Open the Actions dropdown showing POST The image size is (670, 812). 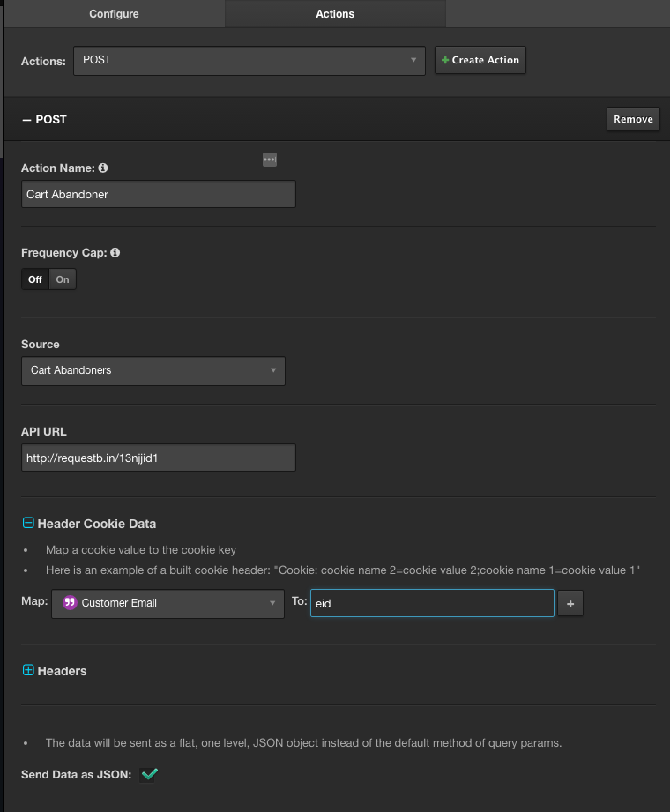(x=249, y=60)
